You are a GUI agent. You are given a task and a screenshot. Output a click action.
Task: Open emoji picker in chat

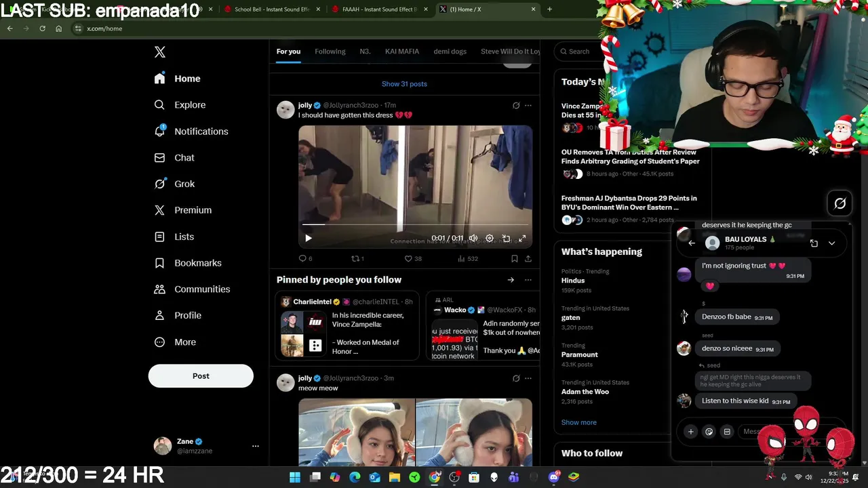709,432
